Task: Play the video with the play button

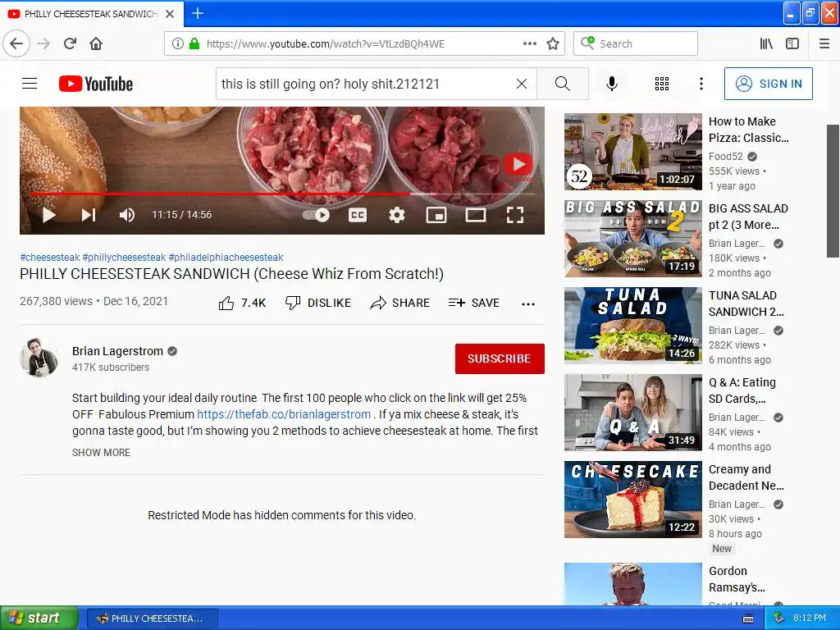Action: 48,215
